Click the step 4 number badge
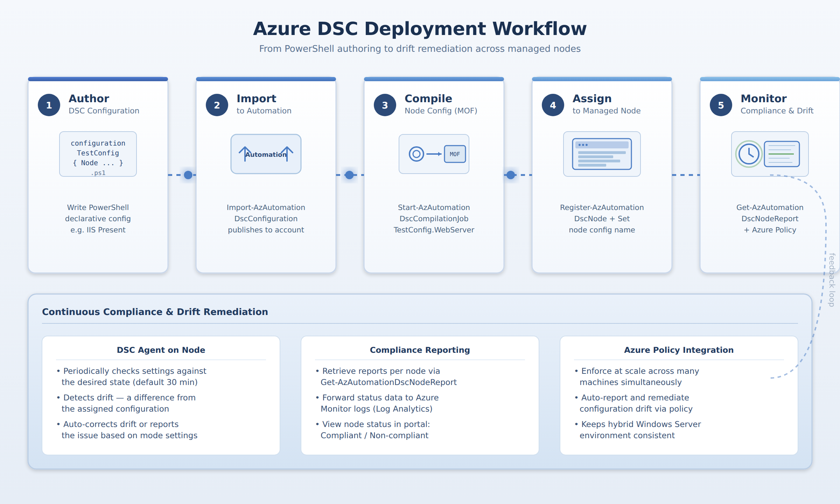840x504 pixels. [x=553, y=105]
